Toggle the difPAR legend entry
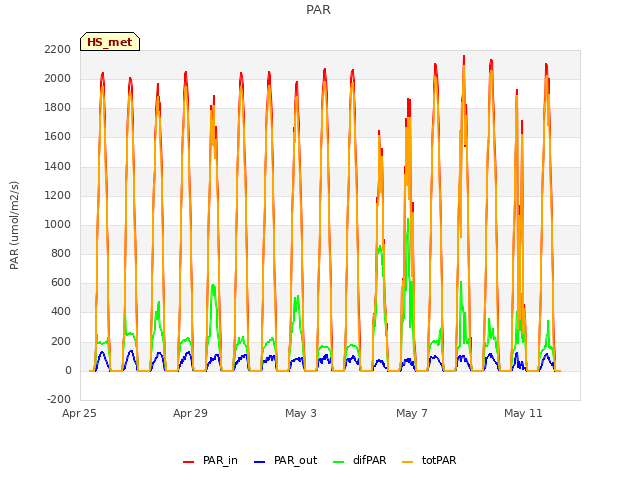The height and width of the screenshot is (480, 640). pos(359,460)
